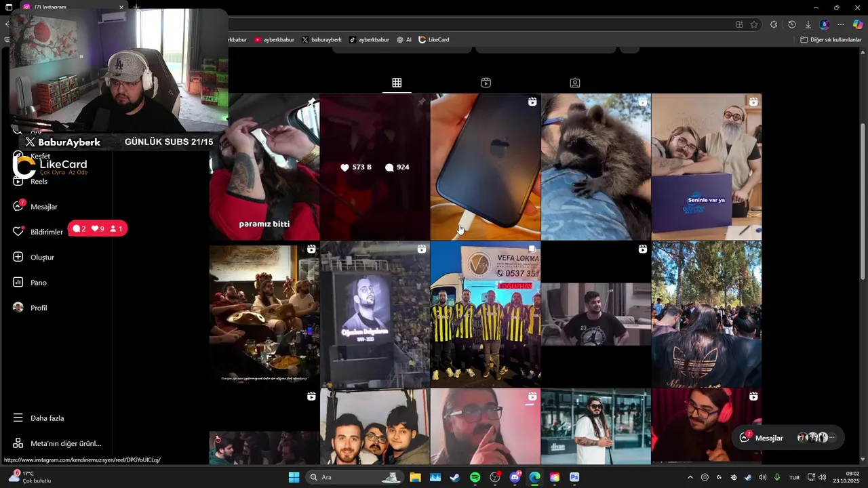Open the outdoor crowd Adidas jacket post
Image resolution: width=868 pixels, height=488 pixels.
coord(707,314)
